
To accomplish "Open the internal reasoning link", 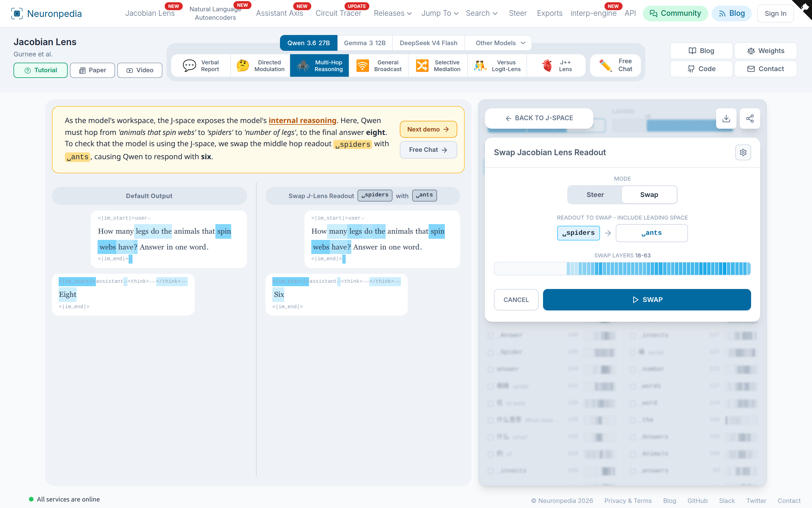I will [302, 120].
